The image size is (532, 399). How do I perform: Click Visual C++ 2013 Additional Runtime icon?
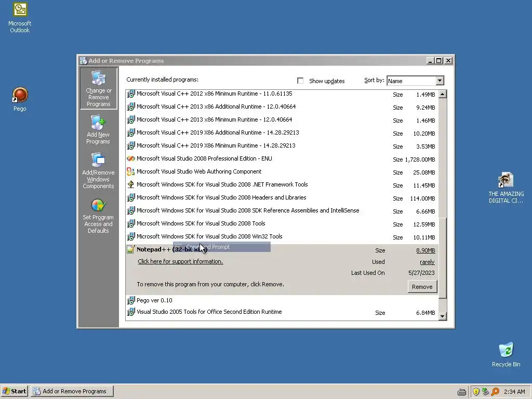130,107
